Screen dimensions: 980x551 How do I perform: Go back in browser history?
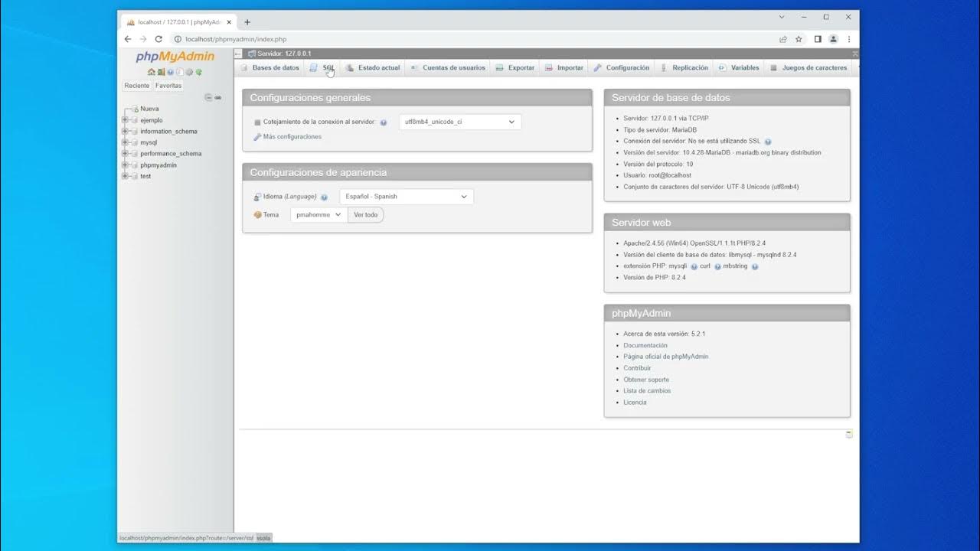128,39
